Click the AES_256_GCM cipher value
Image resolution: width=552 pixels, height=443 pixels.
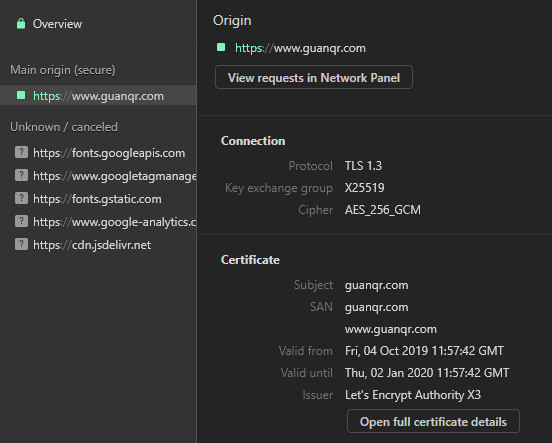tap(383, 210)
